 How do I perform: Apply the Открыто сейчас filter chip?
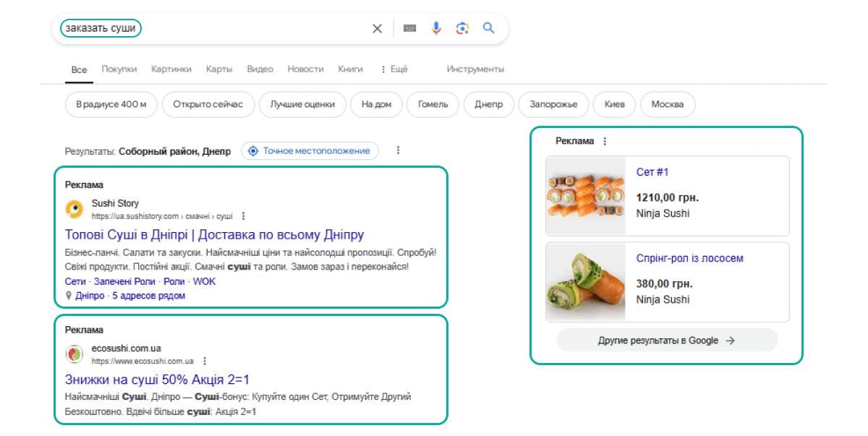pyautogui.click(x=208, y=104)
